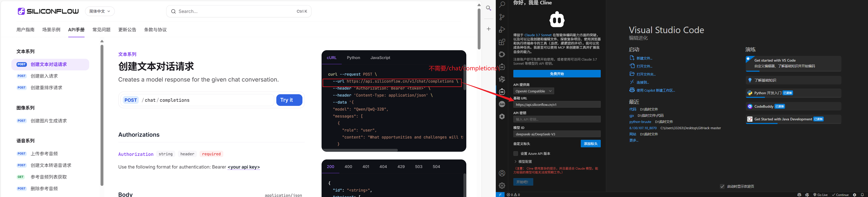This screenshot has height=197, width=868.
Task: Open Search view in VS Code activity bar
Action: (502, 4)
